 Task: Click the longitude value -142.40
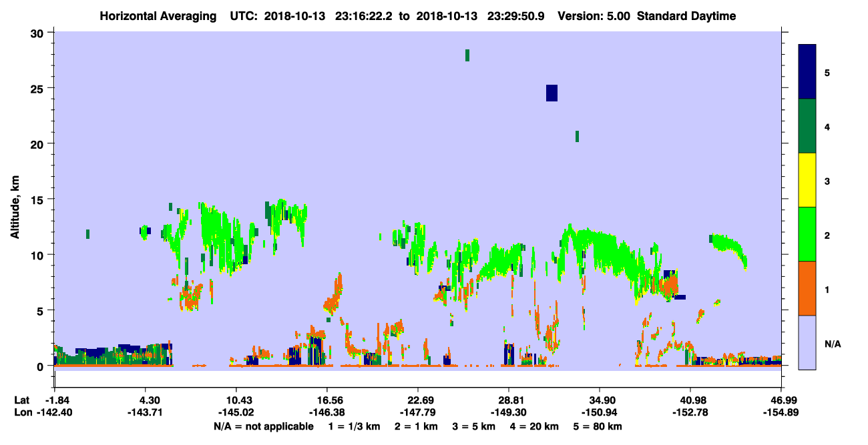pos(54,413)
